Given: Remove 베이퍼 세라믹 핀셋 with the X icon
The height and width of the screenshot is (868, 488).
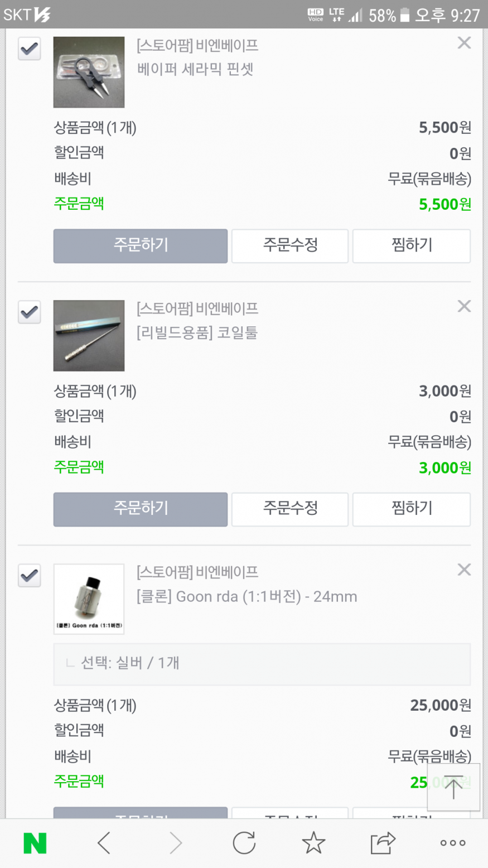Looking at the screenshot, I should tap(464, 43).
